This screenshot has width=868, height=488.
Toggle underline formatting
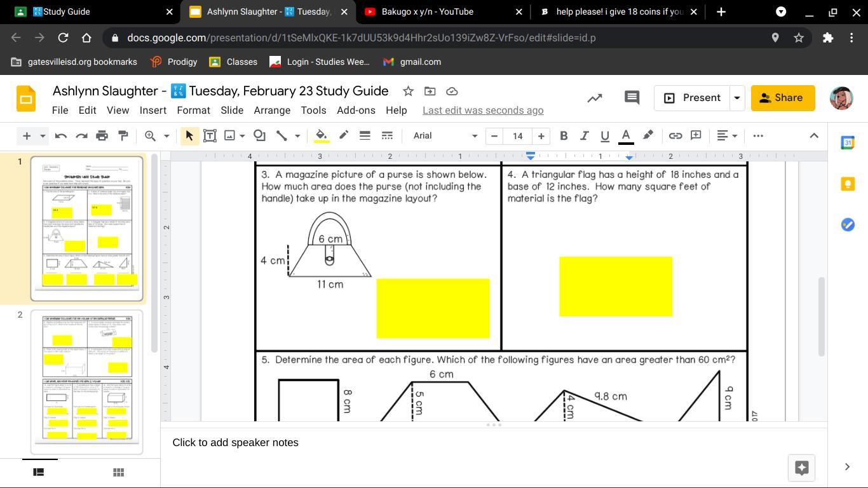coord(605,135)
